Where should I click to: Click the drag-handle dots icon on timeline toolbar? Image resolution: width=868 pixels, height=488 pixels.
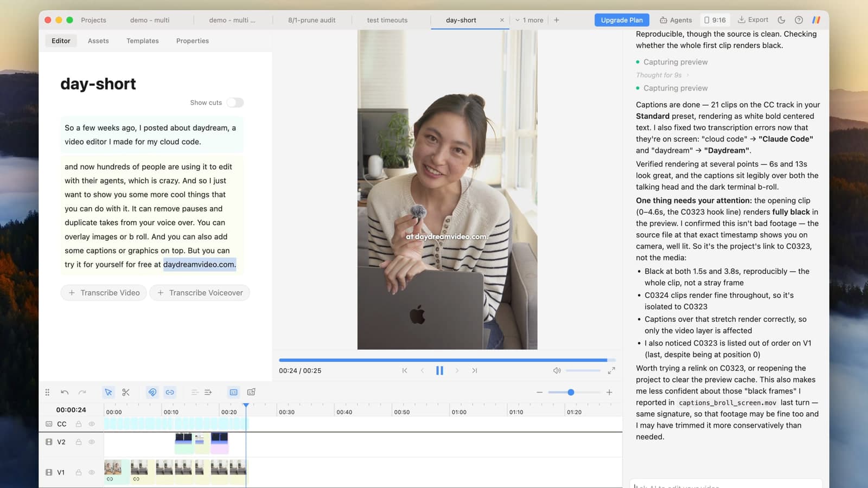click(x=47, y=392)
